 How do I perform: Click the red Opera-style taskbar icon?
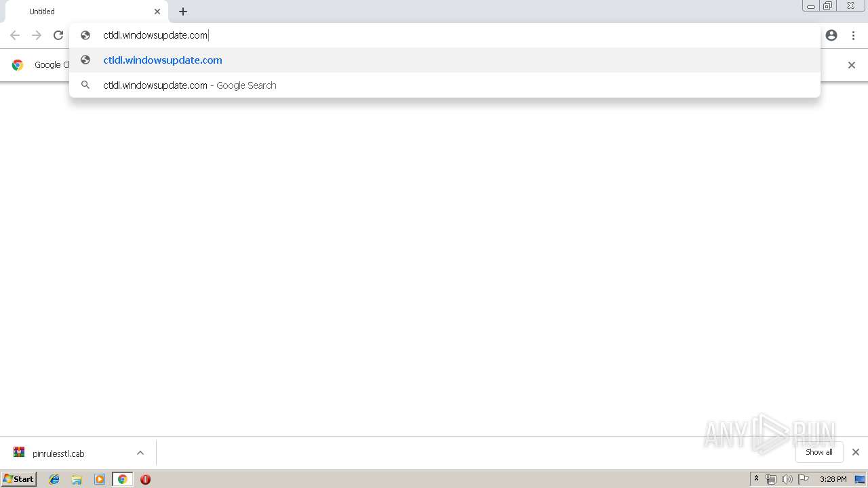(145, 479)
